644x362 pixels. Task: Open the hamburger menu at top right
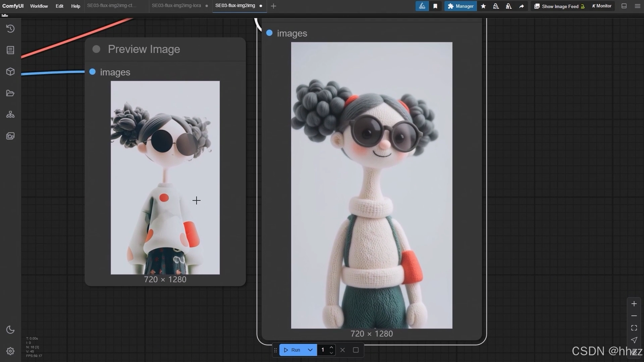point(637,6)
